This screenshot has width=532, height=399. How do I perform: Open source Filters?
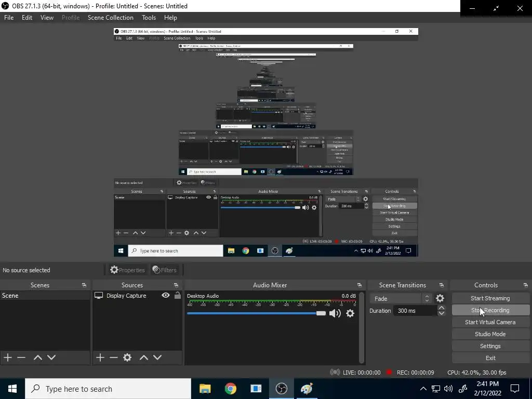(x=165, y=270)
